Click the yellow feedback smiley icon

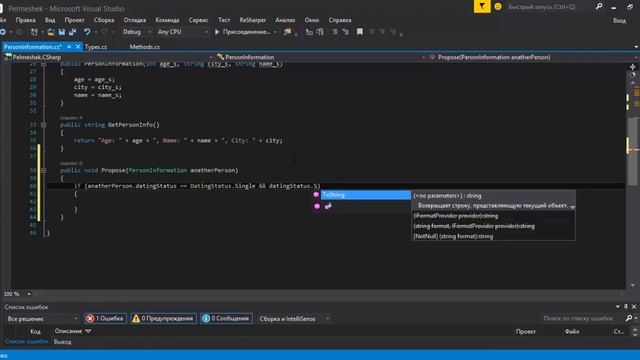(498, 7)
